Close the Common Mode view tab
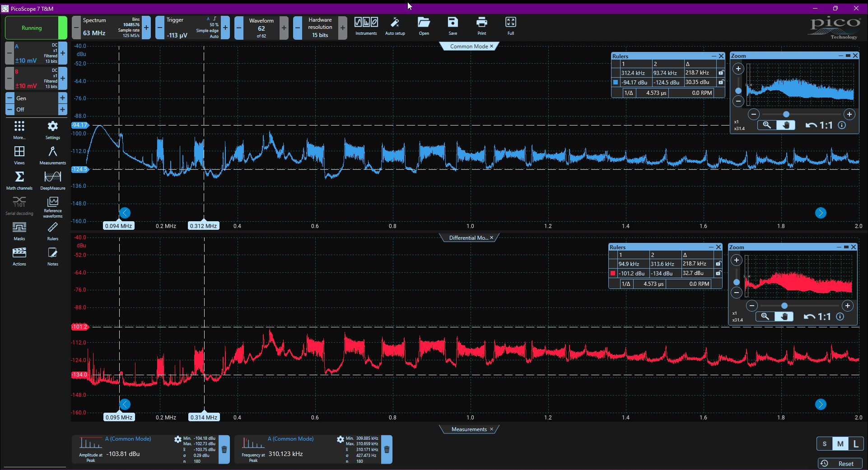This screenshot has width=868, height=470. (492, 46)
